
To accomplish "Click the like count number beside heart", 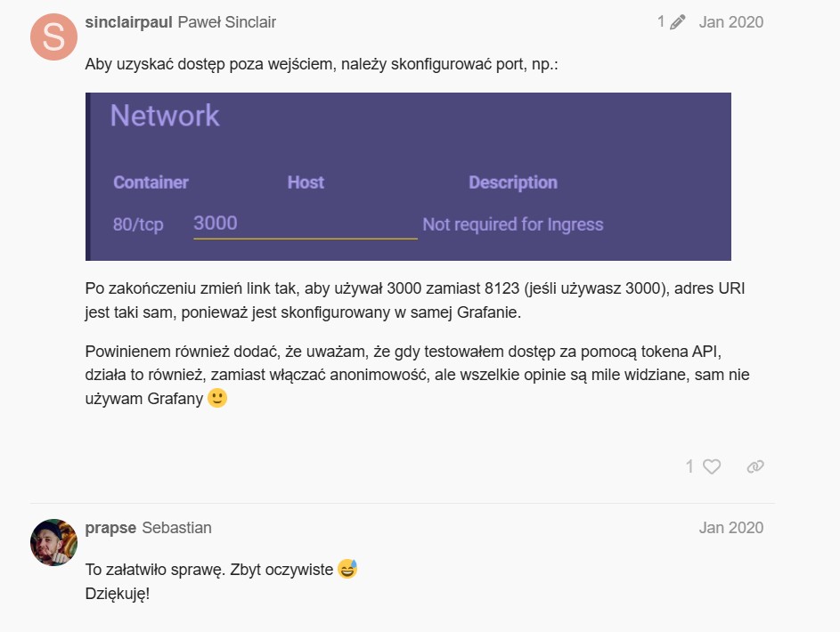I will 689,466.
